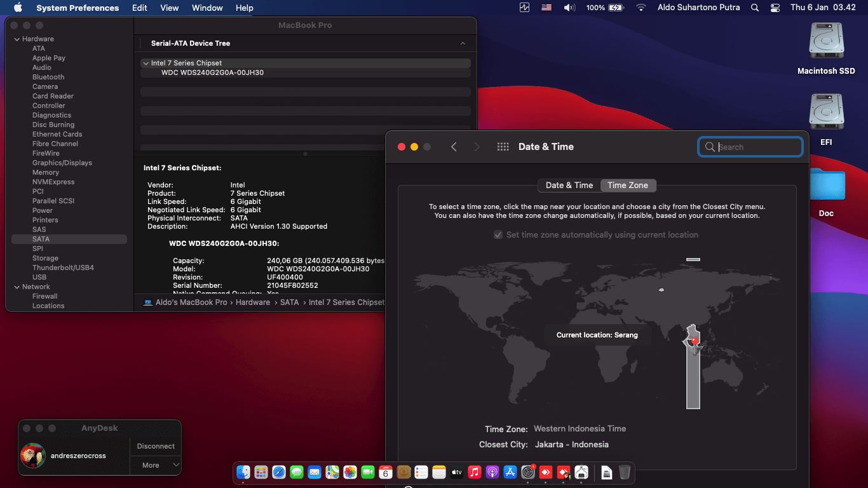Switch to the Date & Time tab
Viewport: 868px width, 488px height.
point(569,186)
